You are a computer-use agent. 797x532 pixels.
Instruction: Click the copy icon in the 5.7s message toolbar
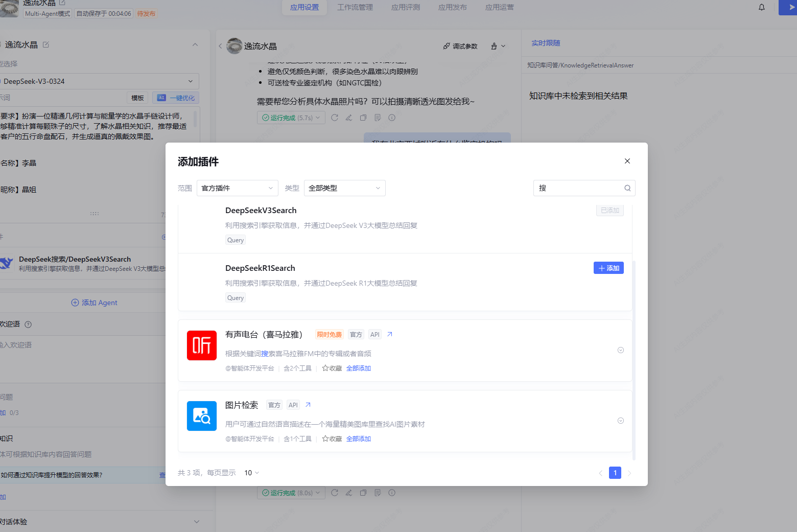tap(363, 118)
